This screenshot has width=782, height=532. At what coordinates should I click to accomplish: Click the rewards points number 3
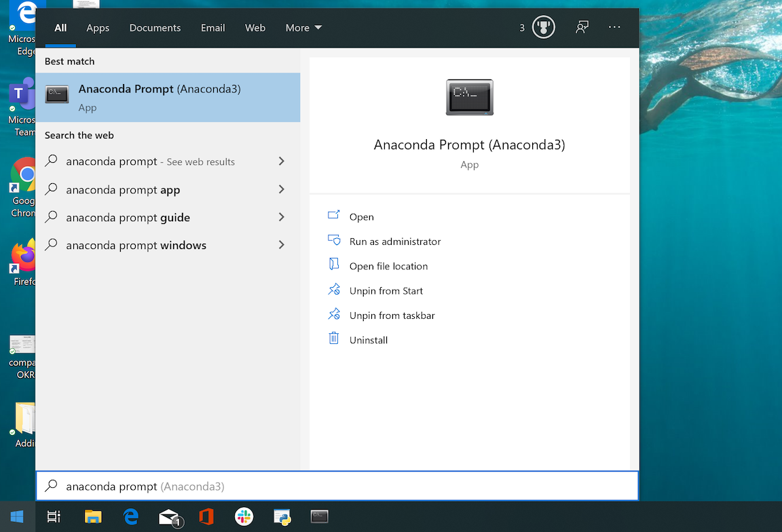point(521,28)
